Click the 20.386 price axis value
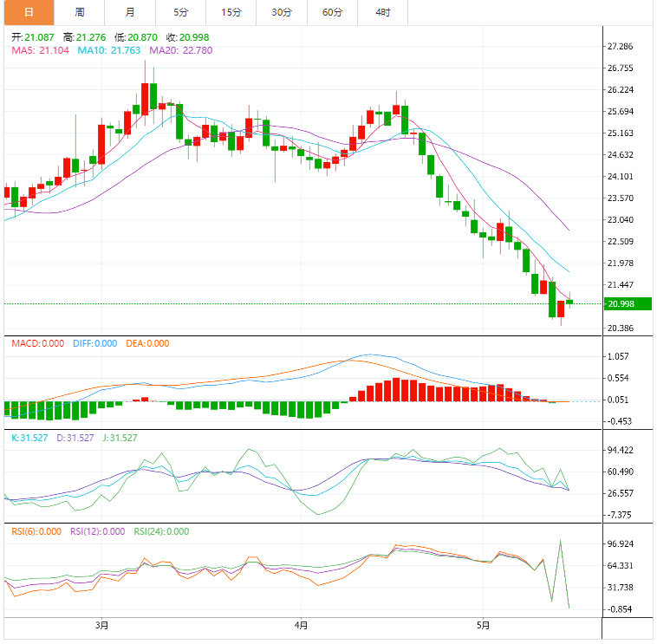The height and width of the screenshot is (644, 657). click(620, 329)
